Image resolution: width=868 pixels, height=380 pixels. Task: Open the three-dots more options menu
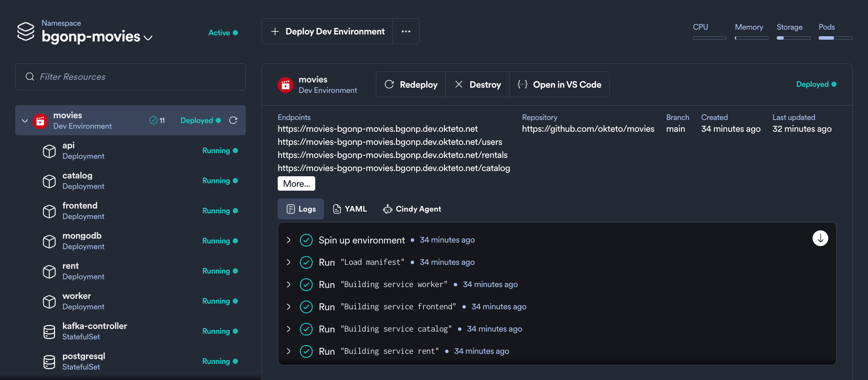pos(406,31)
